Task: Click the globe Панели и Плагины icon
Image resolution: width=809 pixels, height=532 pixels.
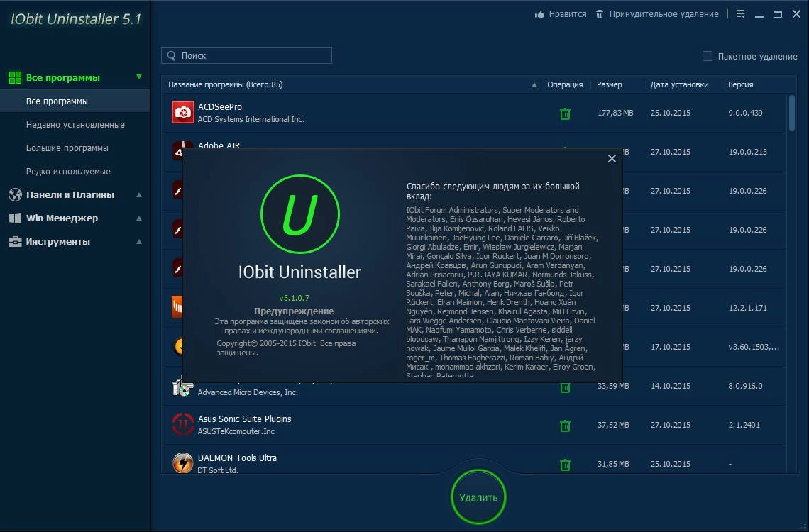Action: tap(15, 195)
